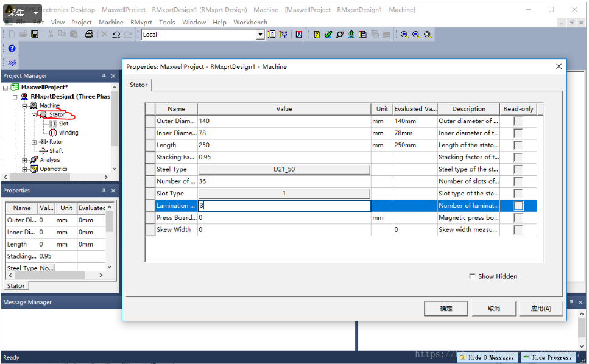
Task: Open the Machine menu
Action: tap(111, 22)
